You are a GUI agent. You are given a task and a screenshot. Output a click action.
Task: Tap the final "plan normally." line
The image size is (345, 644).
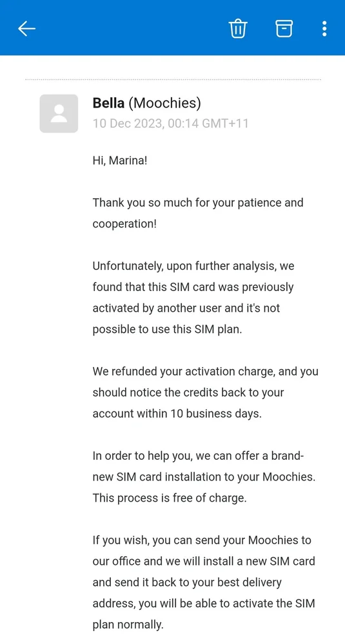128,625
